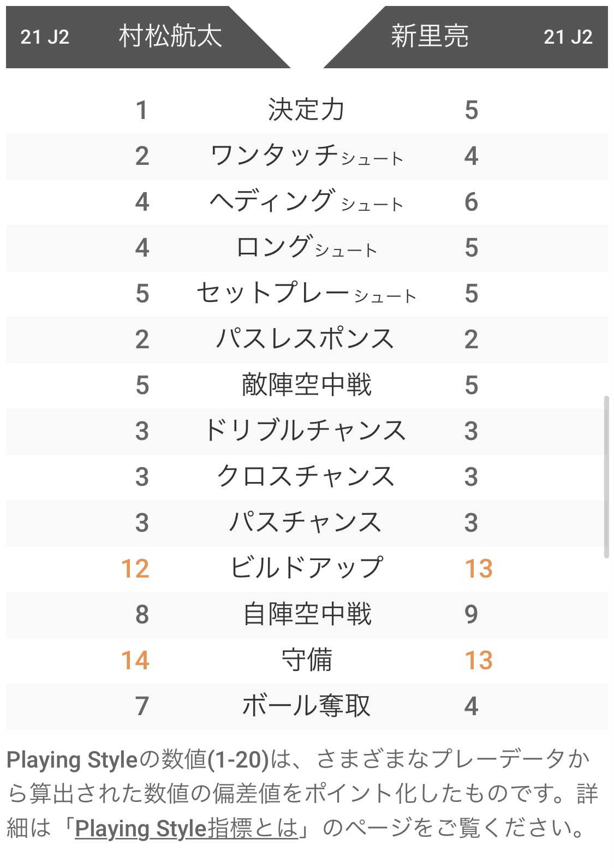The height and width of the screenshot is (868, 614).
Task: Click 村松航太's orange 守備 value 14
Action: click(135, 661)
